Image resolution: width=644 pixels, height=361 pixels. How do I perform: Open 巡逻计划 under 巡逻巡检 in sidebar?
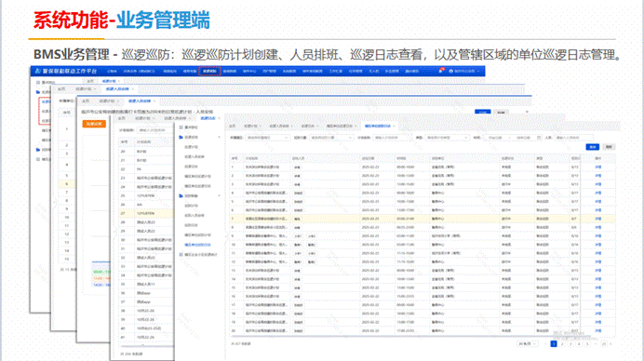coord(191,147)
